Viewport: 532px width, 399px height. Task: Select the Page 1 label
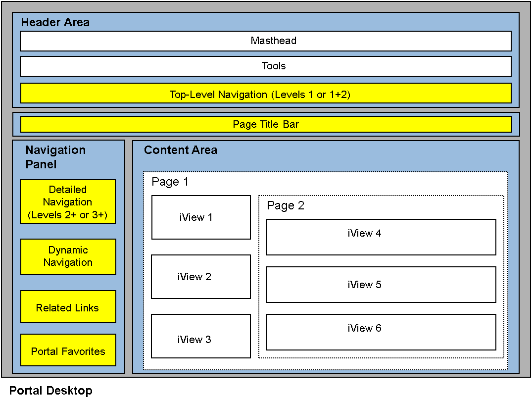(x=170, y=182)
